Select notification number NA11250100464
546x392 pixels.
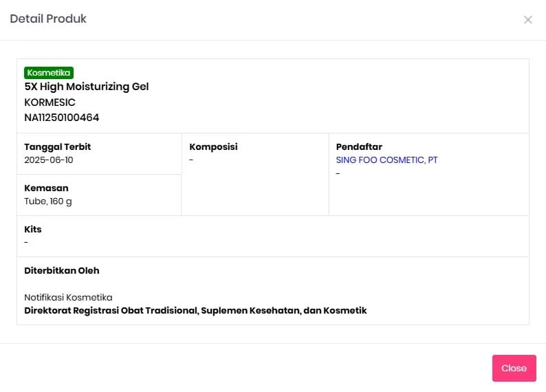tap(61, 118)
